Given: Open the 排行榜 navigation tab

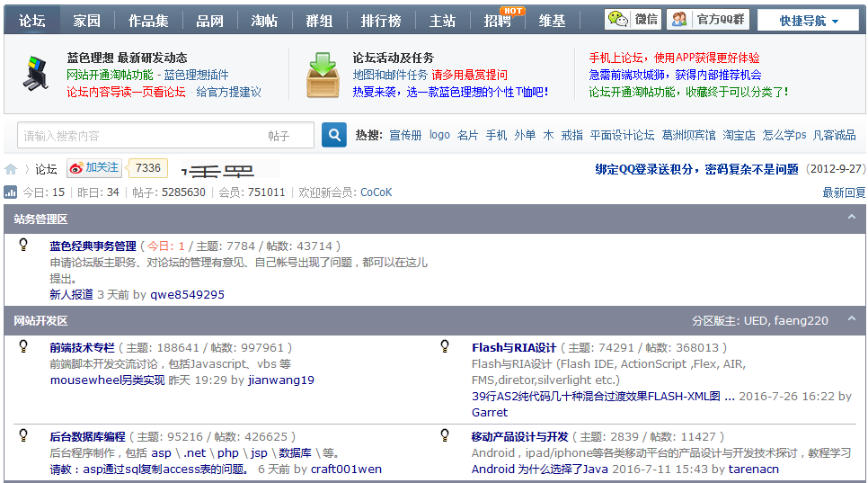Looking at the screenshot, I should coord(381,21).
